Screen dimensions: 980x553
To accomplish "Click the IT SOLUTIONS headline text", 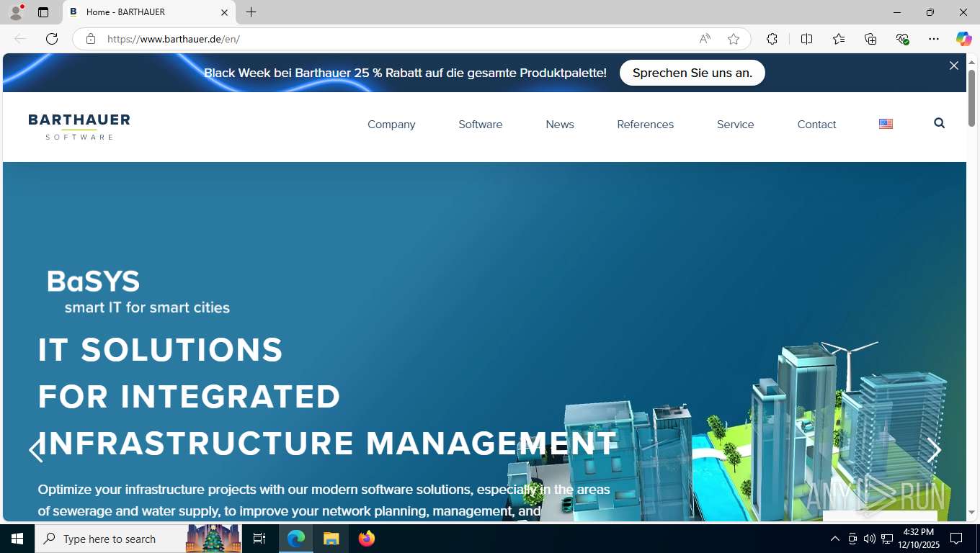I will [161, 350].
